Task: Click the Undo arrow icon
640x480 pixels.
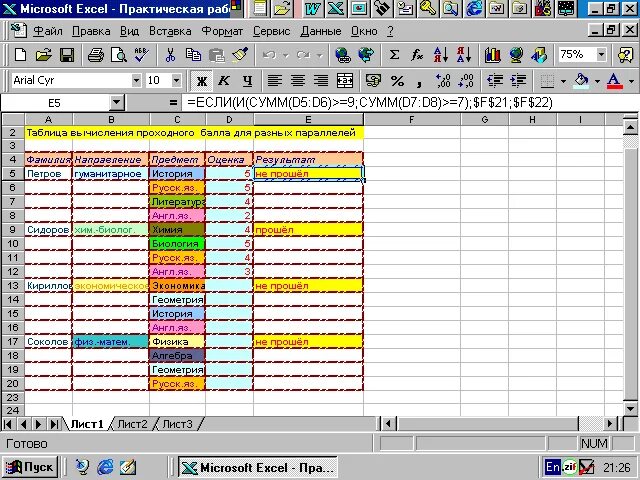Action: pyautogui.click(x=269, y=54)
